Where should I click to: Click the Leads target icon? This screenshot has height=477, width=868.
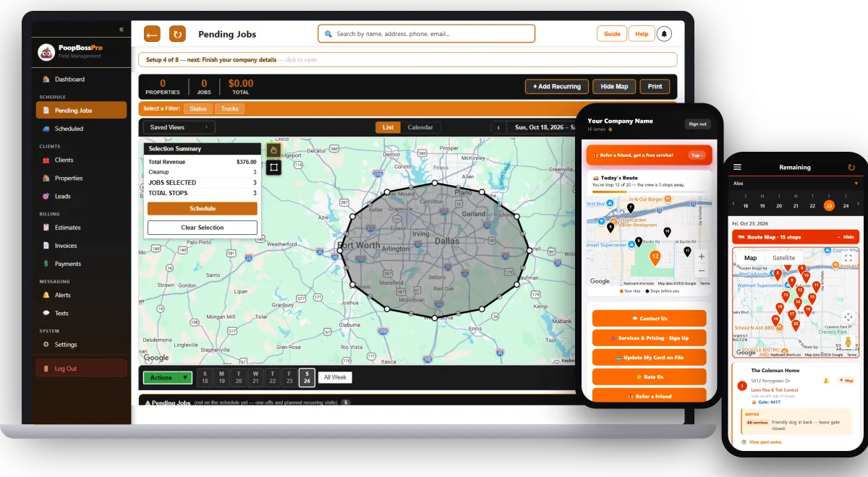coord(46,197)
